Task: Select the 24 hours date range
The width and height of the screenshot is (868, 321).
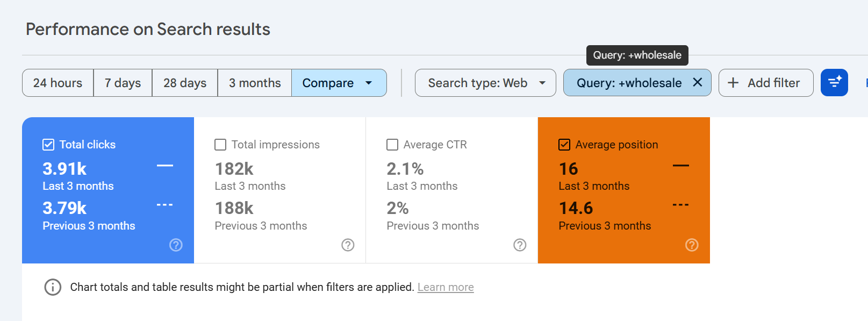Action: pyautogui.click(x=58, y=83)
